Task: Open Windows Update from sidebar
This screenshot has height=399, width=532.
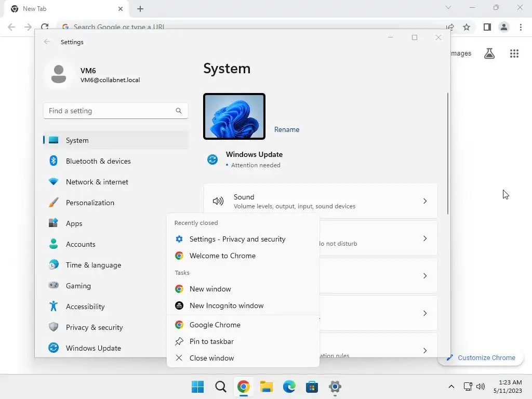Action: [105, 348]
